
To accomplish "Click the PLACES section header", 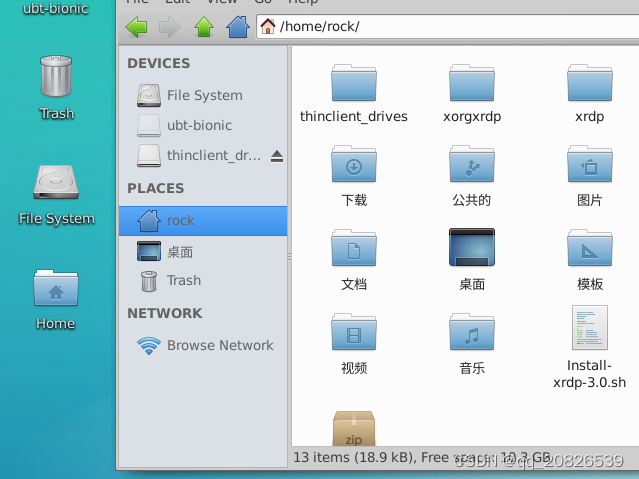I will 155,188.
